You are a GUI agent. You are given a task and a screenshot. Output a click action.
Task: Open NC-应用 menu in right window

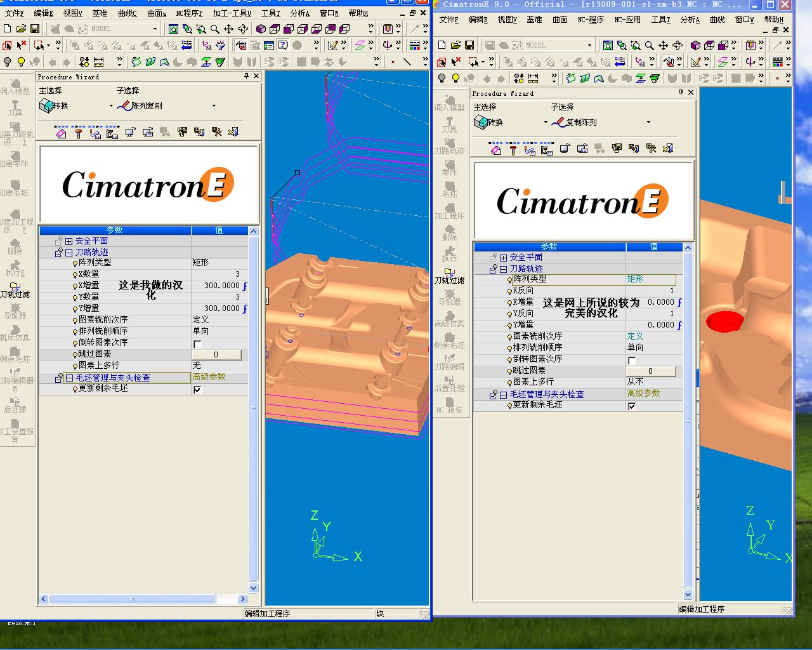coord(627,20)
